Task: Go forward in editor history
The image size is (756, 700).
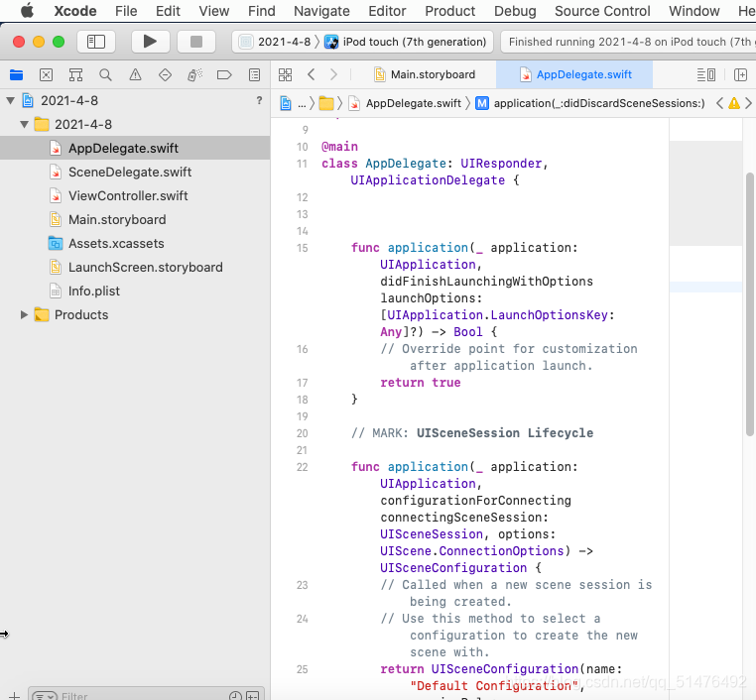Action: click(333, 74)
